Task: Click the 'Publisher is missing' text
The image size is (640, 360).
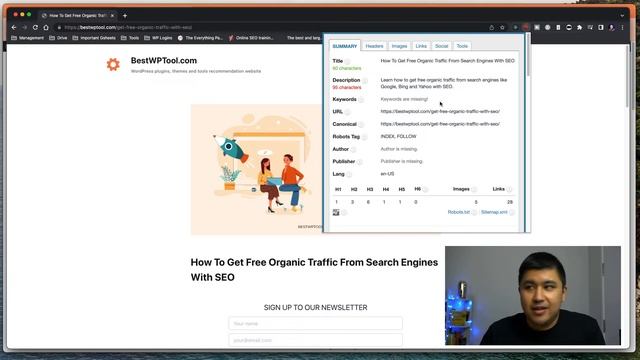Action: point(401,161)
